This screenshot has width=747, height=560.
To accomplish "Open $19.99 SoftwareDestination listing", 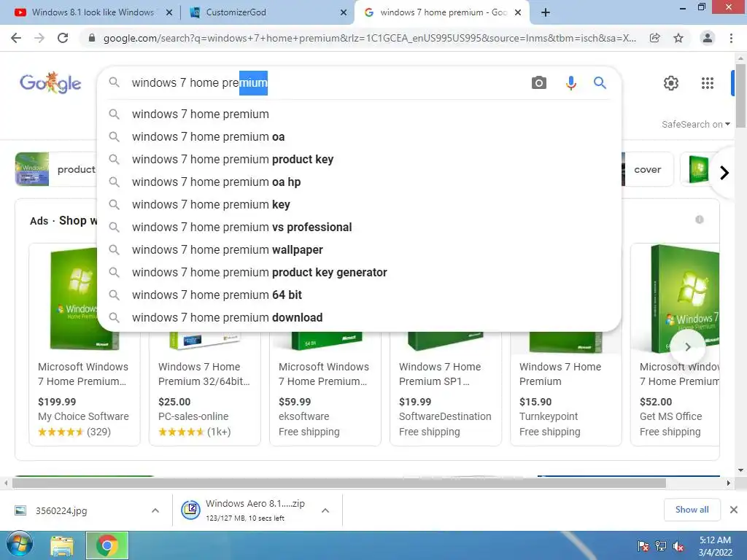I will [446, 388].
